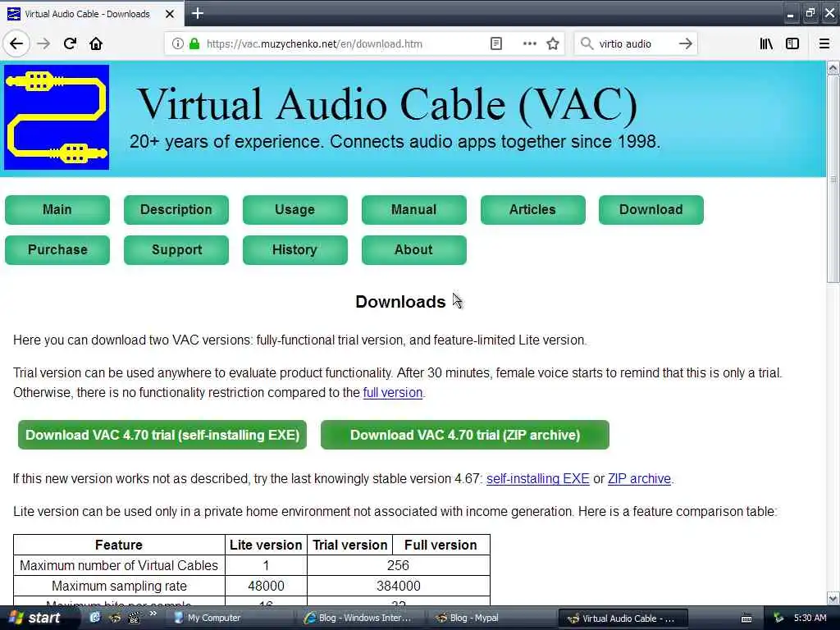This screenshot has width=840, height=630.
Task: Click the 48000 table value
Action: [266, 586]
